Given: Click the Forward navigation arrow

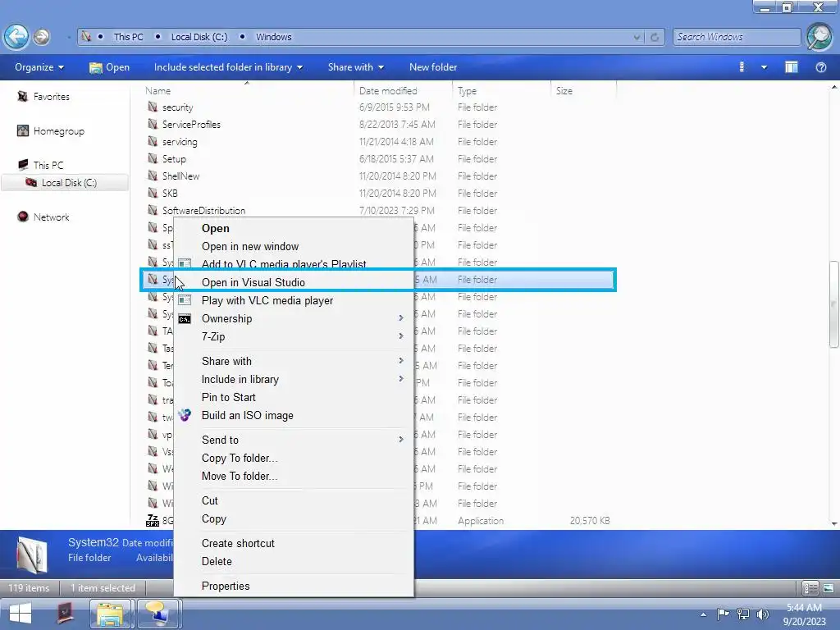Looking at the screenshot, I should click(41, 37).
